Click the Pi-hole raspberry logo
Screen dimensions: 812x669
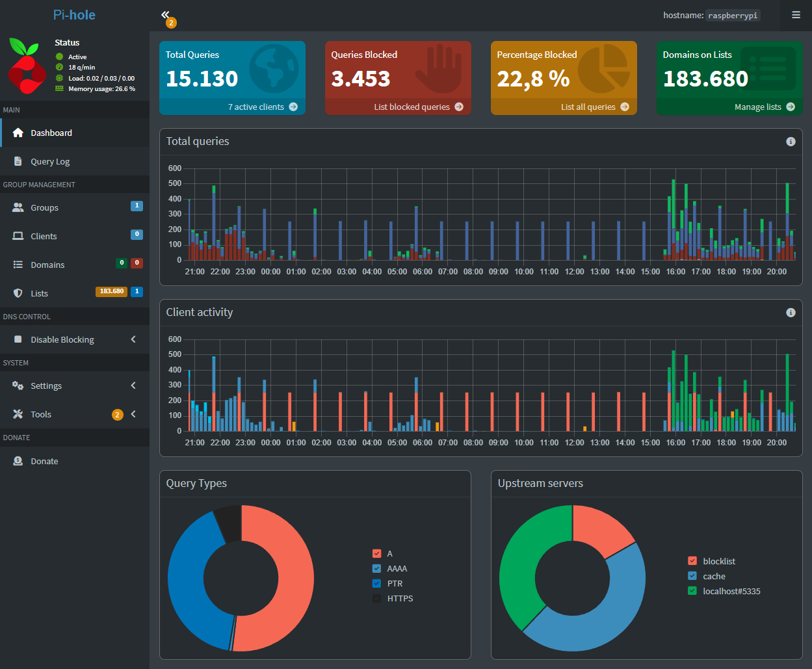pyautogui.click(x=27, y=67)
